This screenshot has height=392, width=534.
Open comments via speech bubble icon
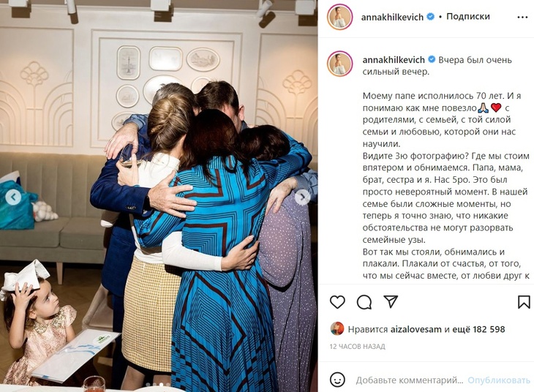point(364,302)
